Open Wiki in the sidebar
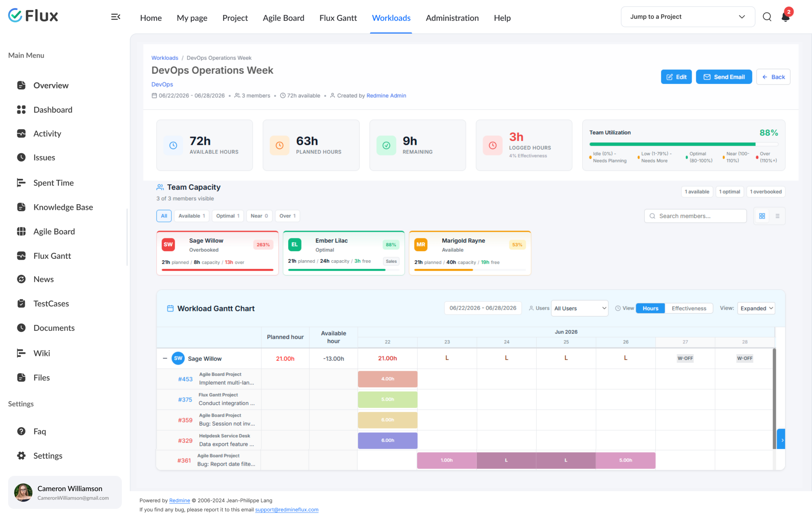The width and height of the screenshot is (812, 519). coord(42,353)
